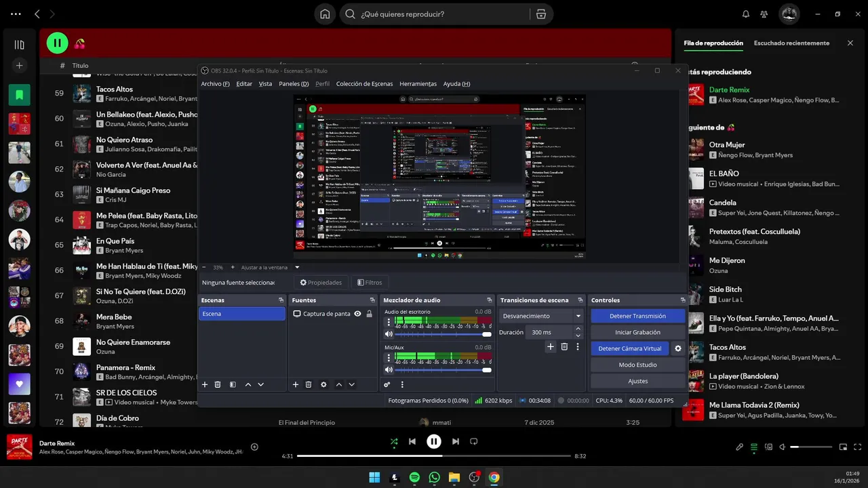Viewport: 868px width, 488px height.
Task: Open source properties gear in Fuentes panel
Action: tap(323, 384)
